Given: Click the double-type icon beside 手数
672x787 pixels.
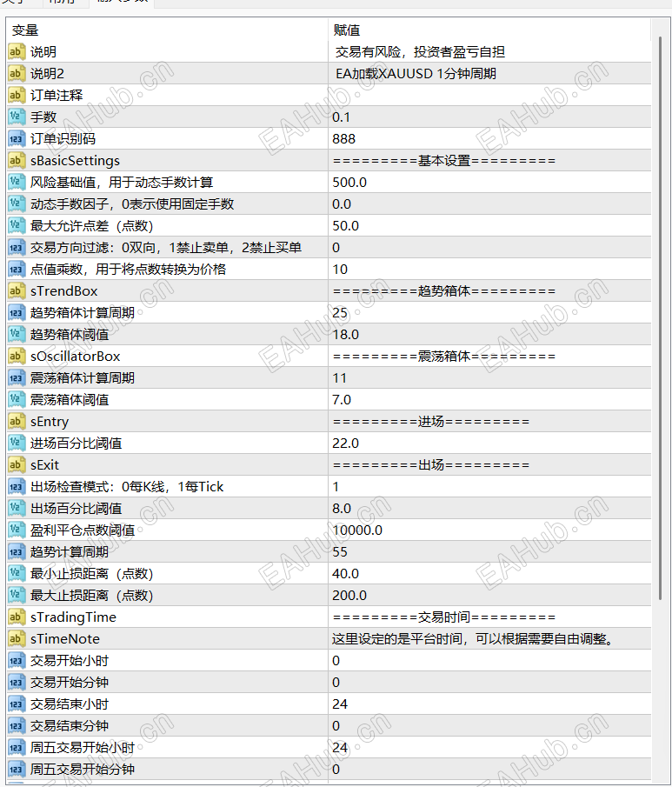Looking at the screenshot, I should (16, 117).
